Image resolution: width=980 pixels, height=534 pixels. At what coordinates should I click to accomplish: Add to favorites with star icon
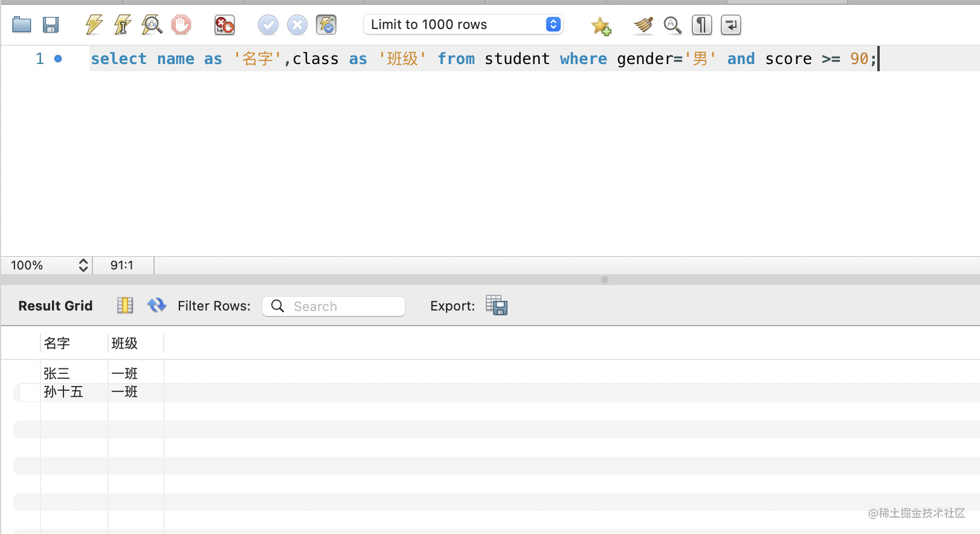[x=601, y=25]
